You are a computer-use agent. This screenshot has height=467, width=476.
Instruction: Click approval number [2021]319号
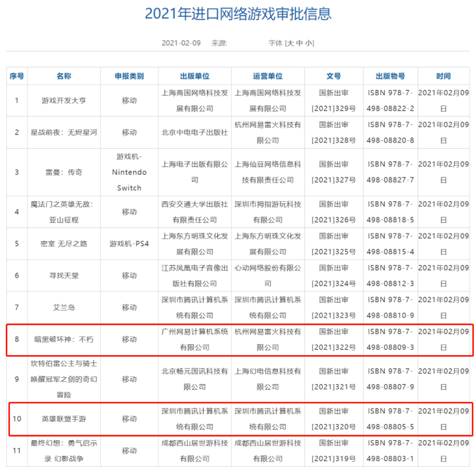[334, 459]
